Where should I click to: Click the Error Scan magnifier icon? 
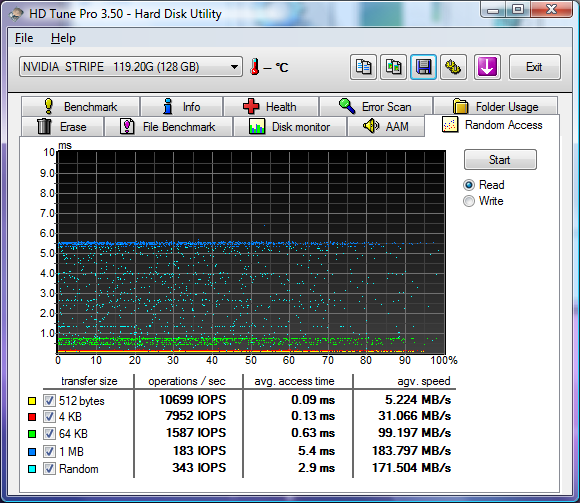pyautogui.click(x=347, y=107)
